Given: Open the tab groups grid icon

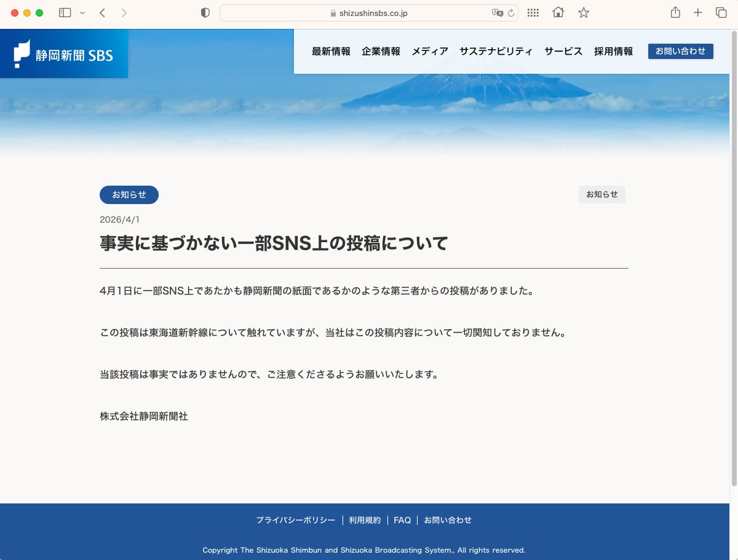Looking at the screenshot, I should 533,12.
